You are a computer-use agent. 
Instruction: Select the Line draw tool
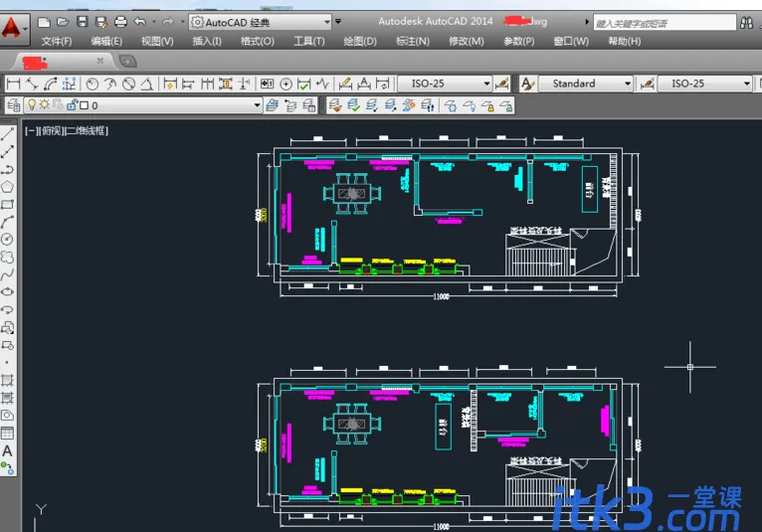7,133
